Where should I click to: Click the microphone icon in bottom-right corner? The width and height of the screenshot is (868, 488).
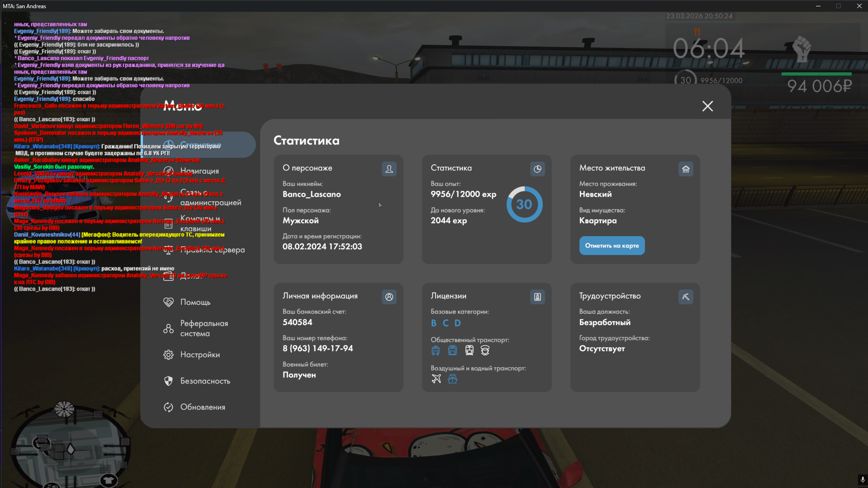pos(862,480)
